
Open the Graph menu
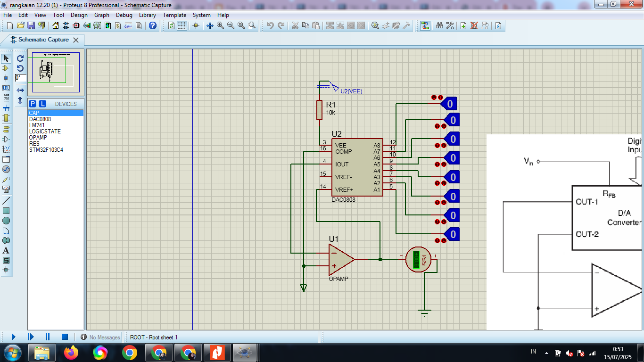pos(102,15)
